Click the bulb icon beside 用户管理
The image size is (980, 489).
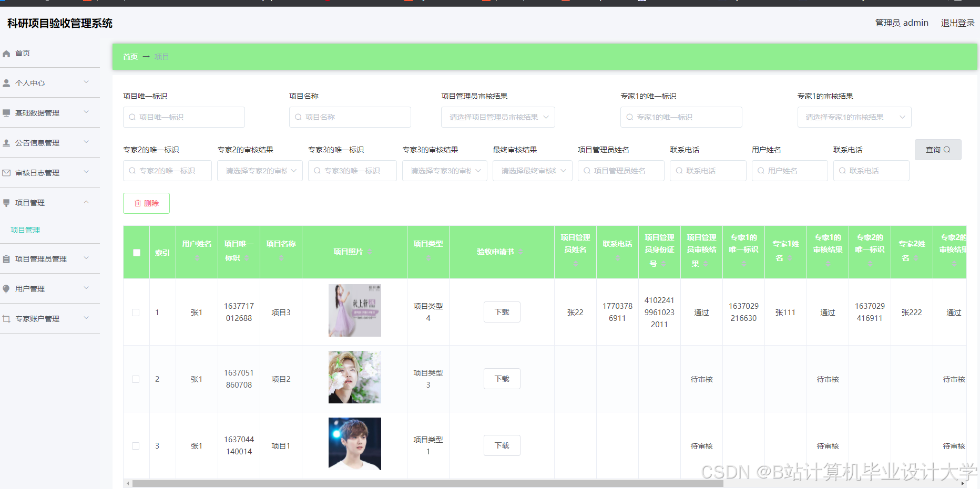click(x=6, y=289)
